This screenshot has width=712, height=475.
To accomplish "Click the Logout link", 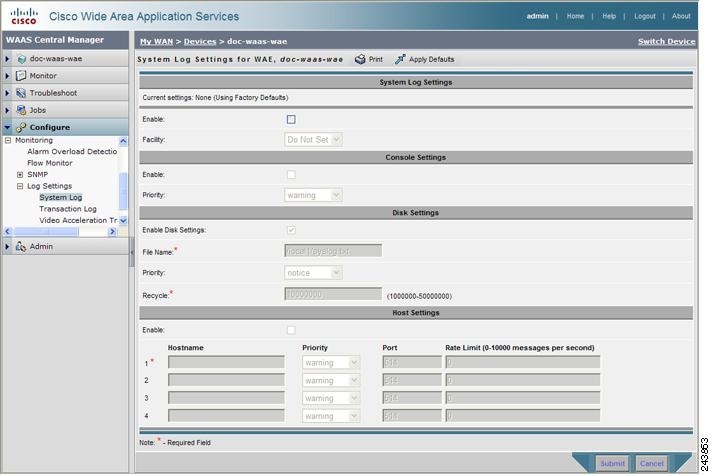I will pos(645,16).
